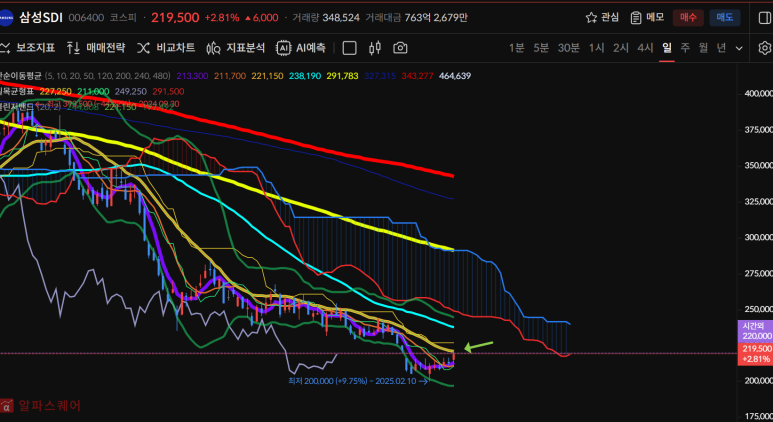Click moving average value 238,190

coord(305,76)
